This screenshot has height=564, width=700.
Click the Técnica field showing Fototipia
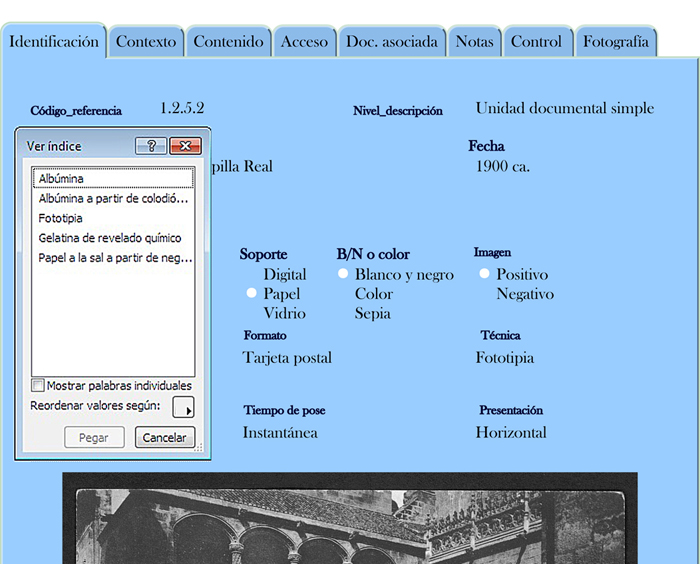coord(504,358)
